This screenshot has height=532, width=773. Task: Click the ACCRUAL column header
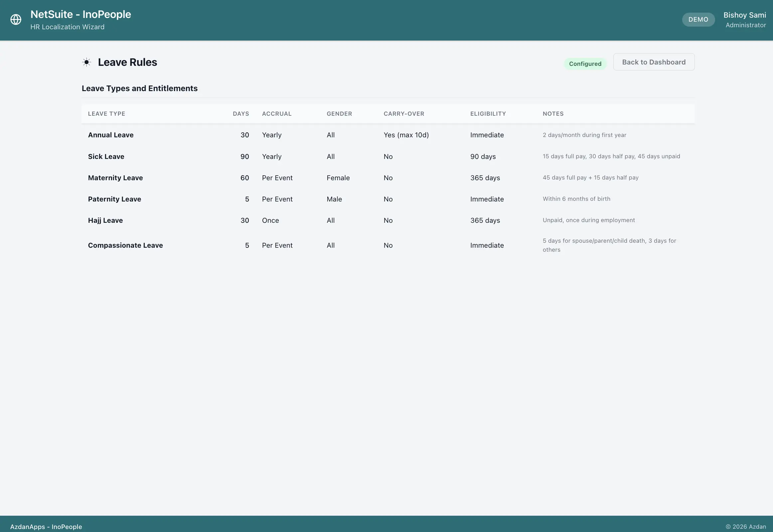pos(276,114)
